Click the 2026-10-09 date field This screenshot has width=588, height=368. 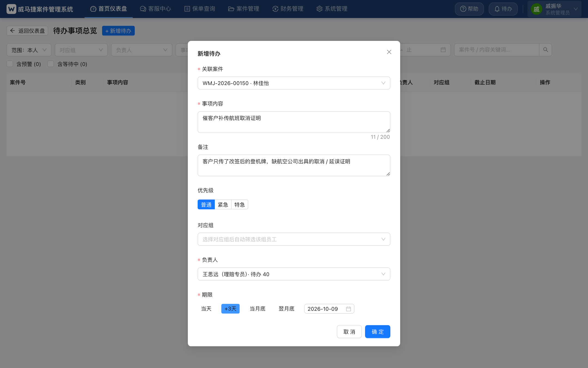[329, 309]
